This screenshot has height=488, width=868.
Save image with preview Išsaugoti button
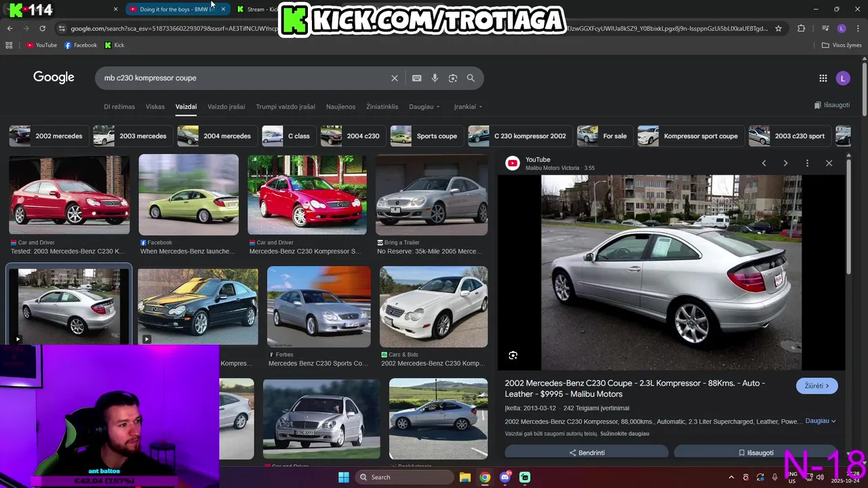[755, 452]
